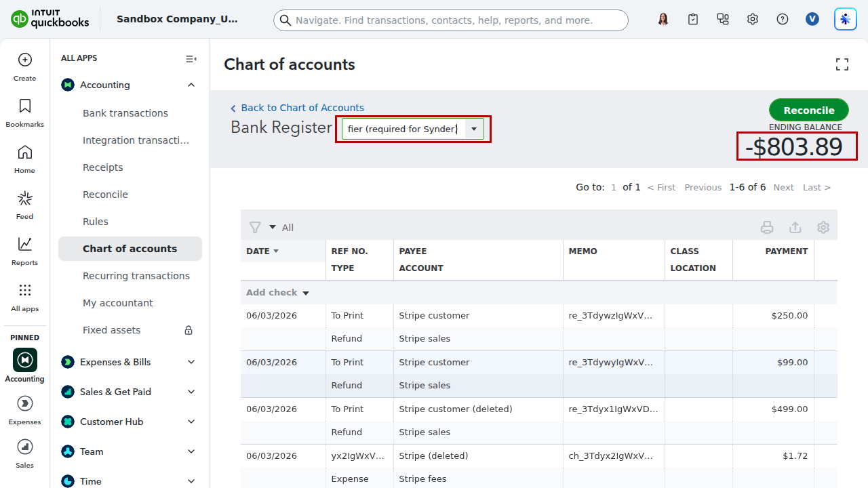Expand the Expenses & Bills section

pos(191,362)
